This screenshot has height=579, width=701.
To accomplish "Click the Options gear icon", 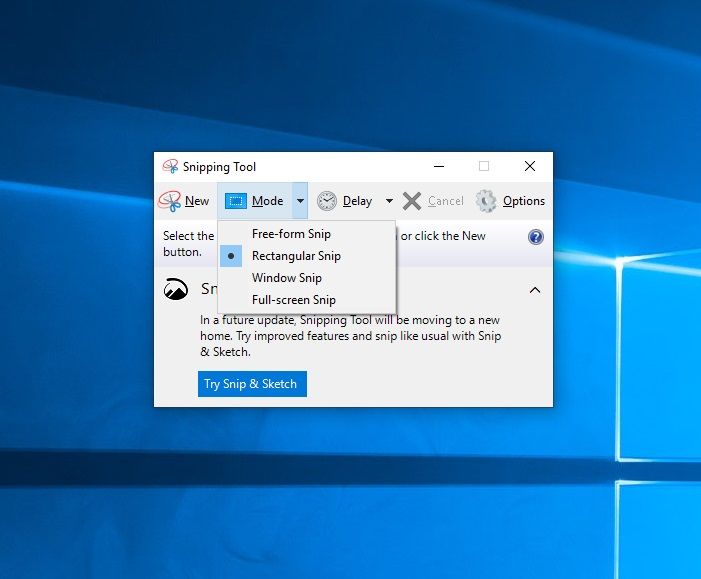I will pyautogui.click(x=486, y=201).
